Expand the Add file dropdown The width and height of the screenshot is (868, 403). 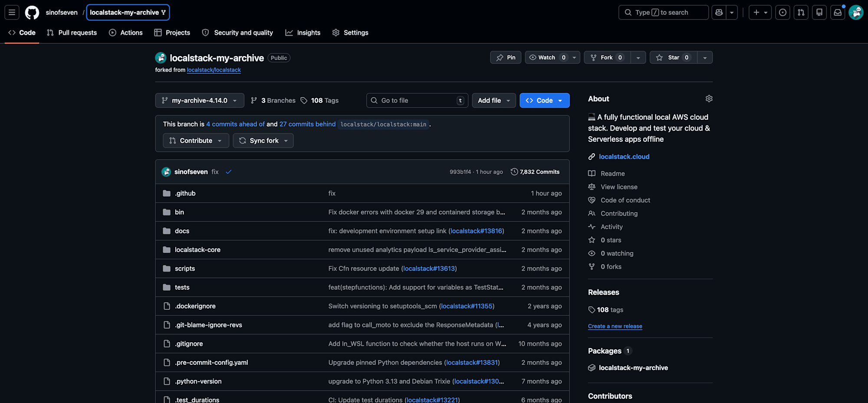click(x=493, y=101)
